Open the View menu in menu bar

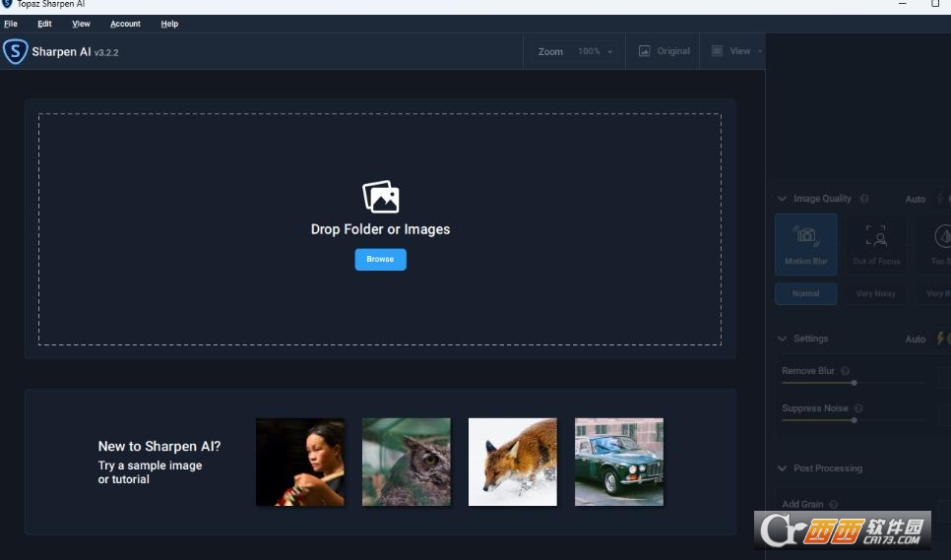point(81,24)
